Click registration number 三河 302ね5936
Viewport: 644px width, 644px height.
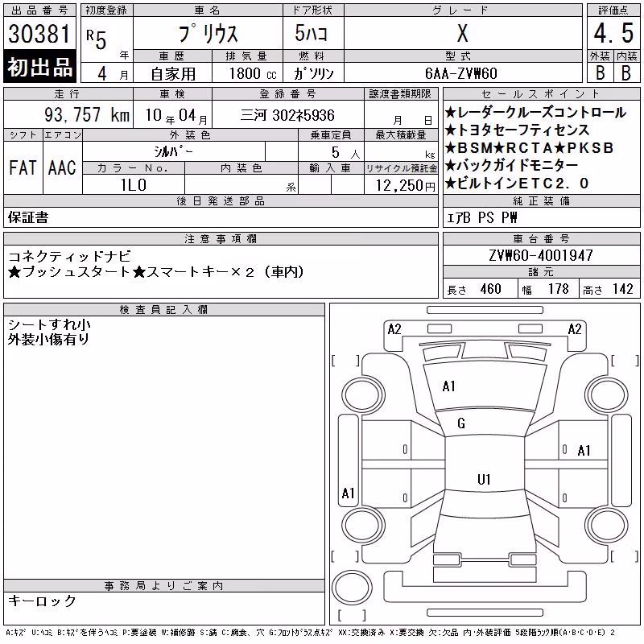point(287,115)
